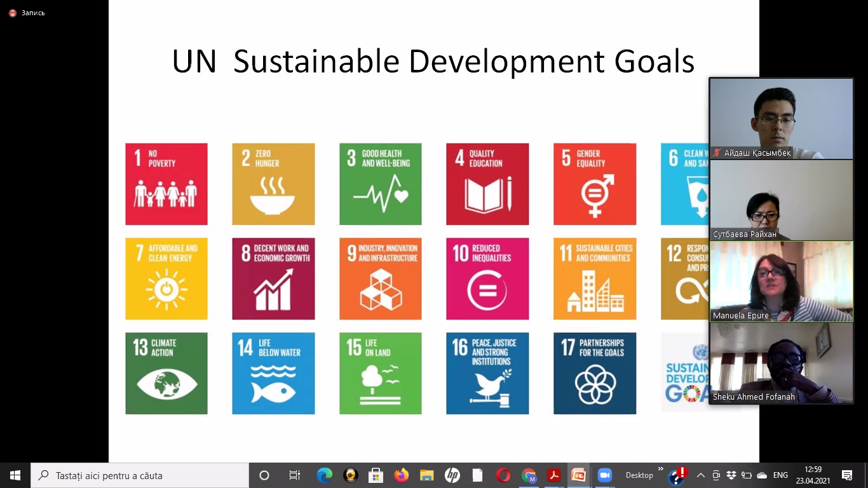Select Sheku Ahmed Fofanah's video tile

781,363
